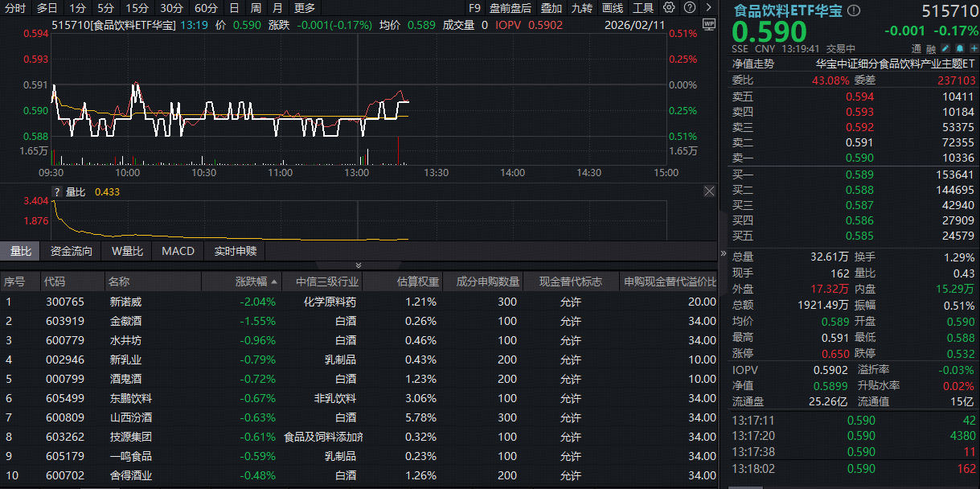Click the pencil note icon
This screenshot has width=980, height=489.
945,49
